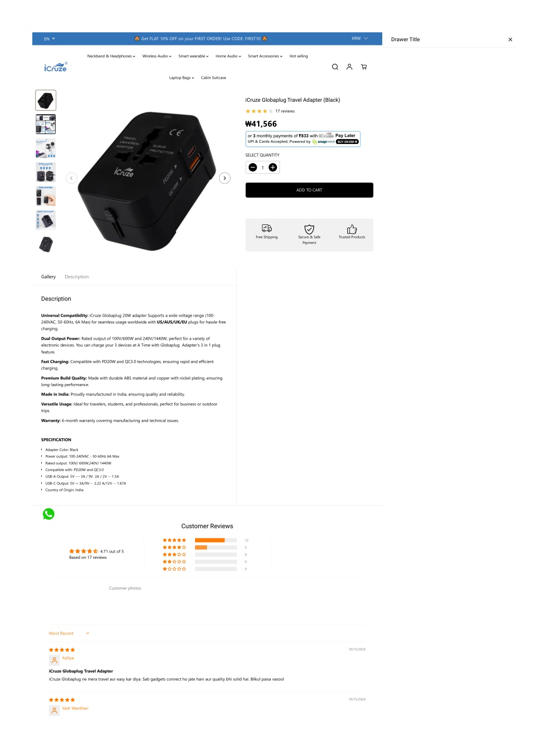Select the Gallery tab
The image size is (534, 756).
[48, 277]
